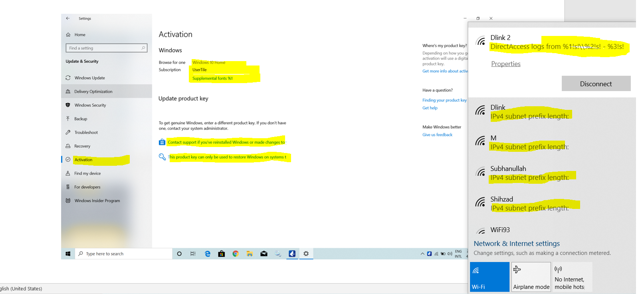644x294 pixels.
Task: Open Cortana circle icon on taskbar
Action: pyautogui.click(x=179, y=254)
